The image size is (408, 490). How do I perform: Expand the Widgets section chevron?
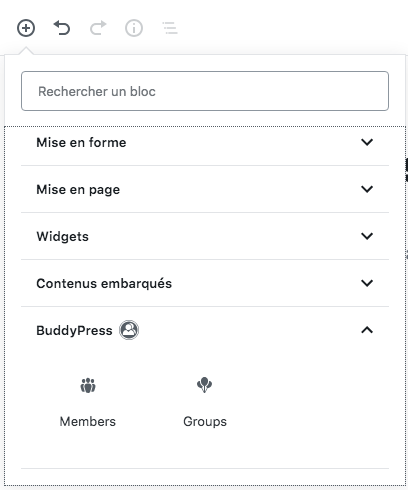click(367, 236)
